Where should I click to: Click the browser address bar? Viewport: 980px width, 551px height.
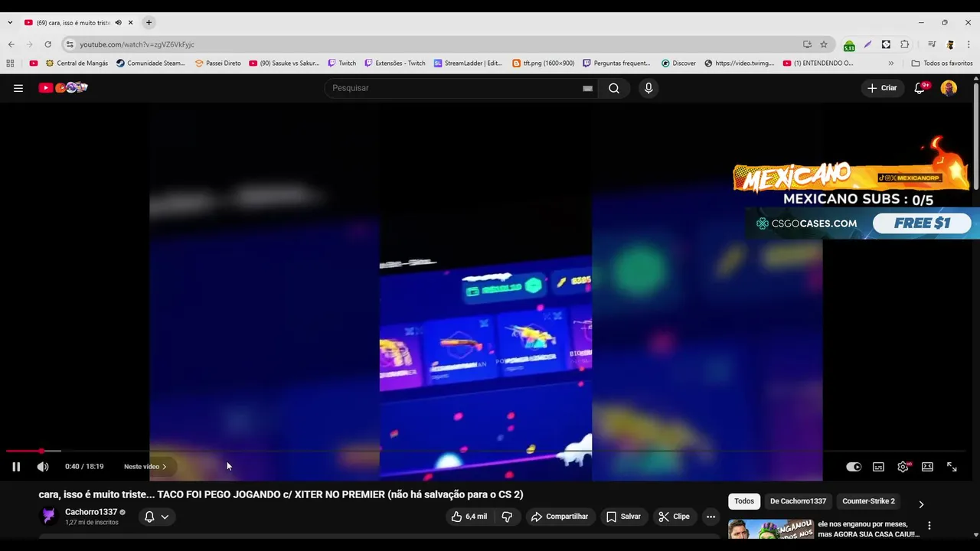tap(436, 44)
